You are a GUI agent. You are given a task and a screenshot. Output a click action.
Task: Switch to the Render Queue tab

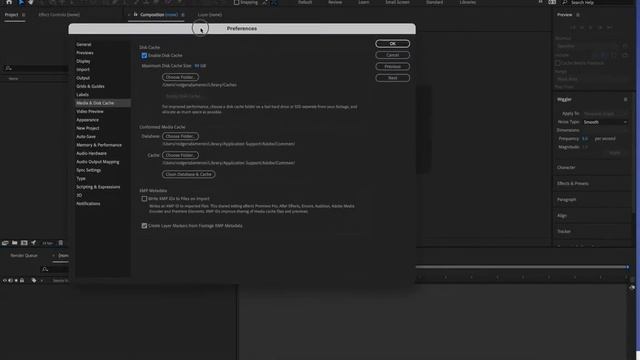(24, 256)
